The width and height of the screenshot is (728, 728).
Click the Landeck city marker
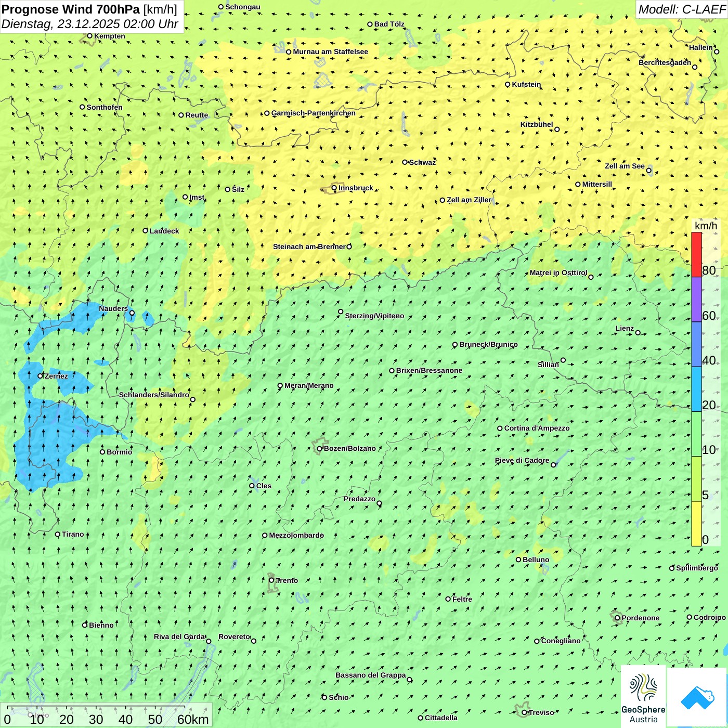click(x=146, y=231)
